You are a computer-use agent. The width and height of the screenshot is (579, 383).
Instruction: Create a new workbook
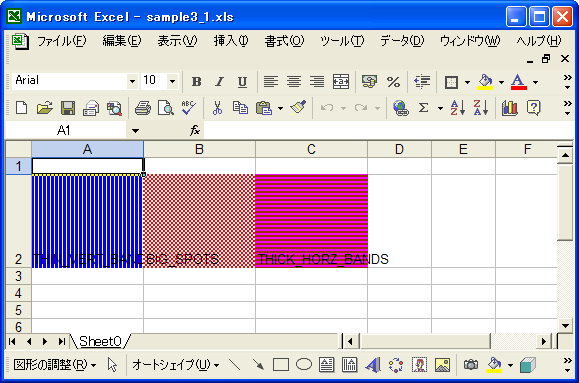click(21, 108)
